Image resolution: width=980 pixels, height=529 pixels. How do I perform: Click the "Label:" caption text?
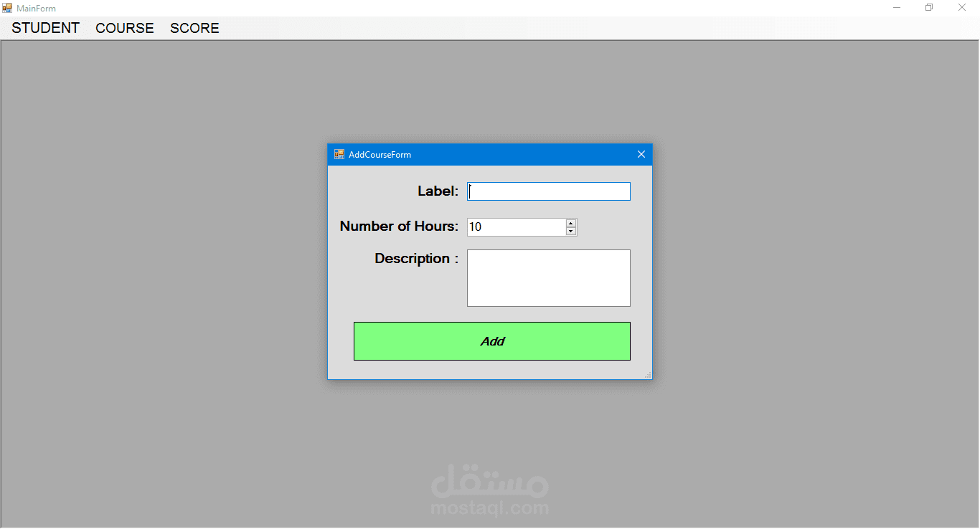point(438,191)
